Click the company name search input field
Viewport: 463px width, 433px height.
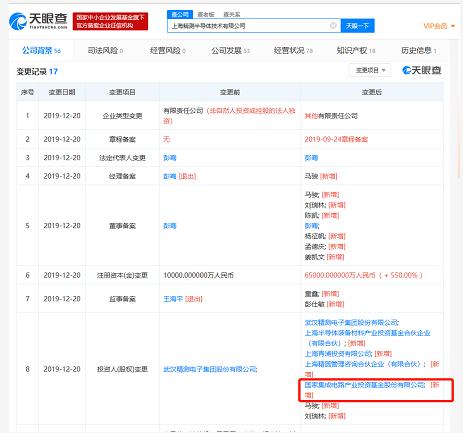pyautogui.click(x=248, y=26)
